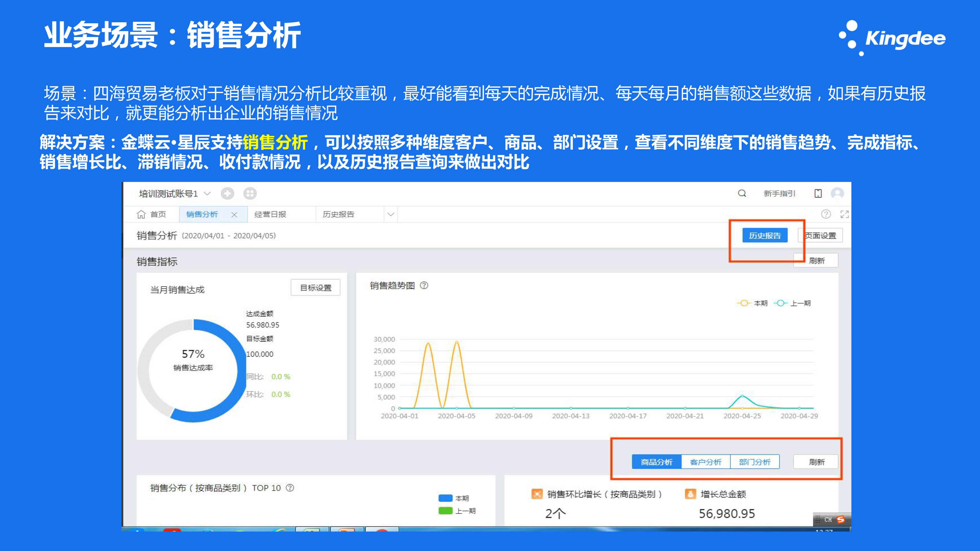Open the 目标设置 target button

[x=315, y=287]
